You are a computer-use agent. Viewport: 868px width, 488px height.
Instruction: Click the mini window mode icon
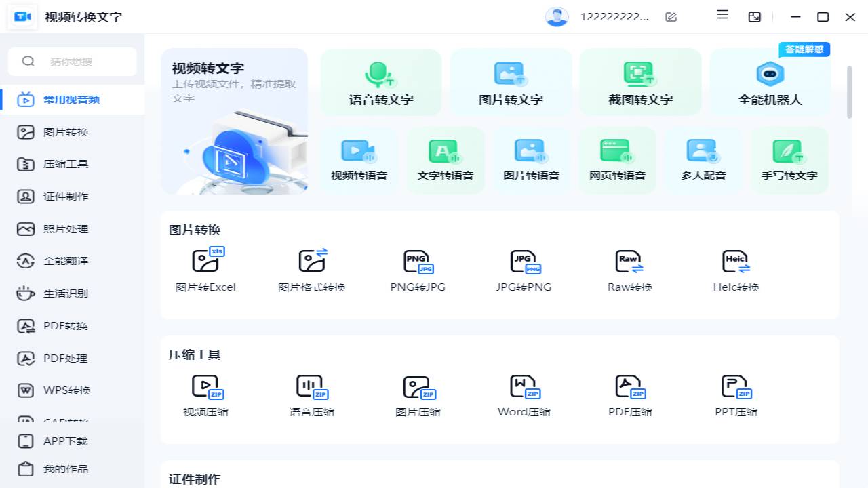[x=755, y=17]
